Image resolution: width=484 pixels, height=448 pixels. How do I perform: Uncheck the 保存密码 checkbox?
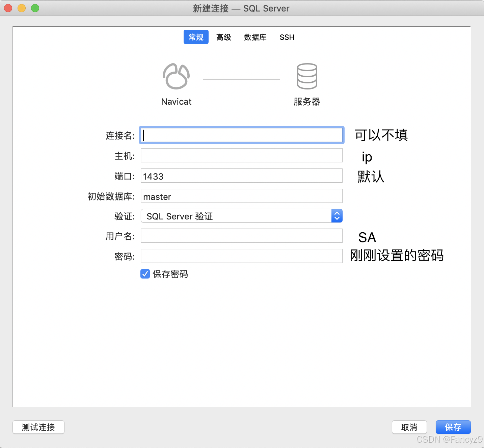(x=145, y=274)
